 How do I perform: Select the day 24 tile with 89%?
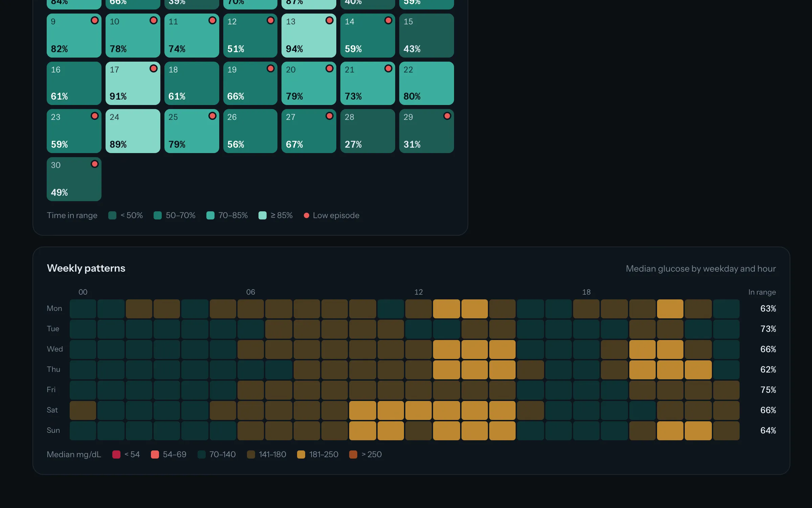(x=133, y=131)
